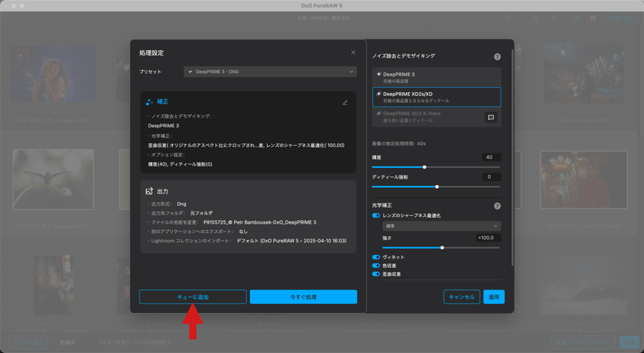
Task: Click the 輝度 slider handle
Action: click(x=424, y=167)
